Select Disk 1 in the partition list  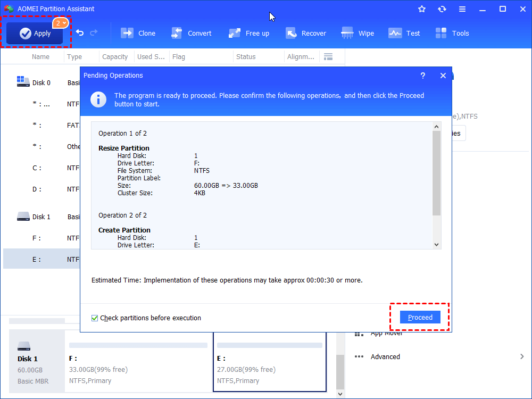41,217
